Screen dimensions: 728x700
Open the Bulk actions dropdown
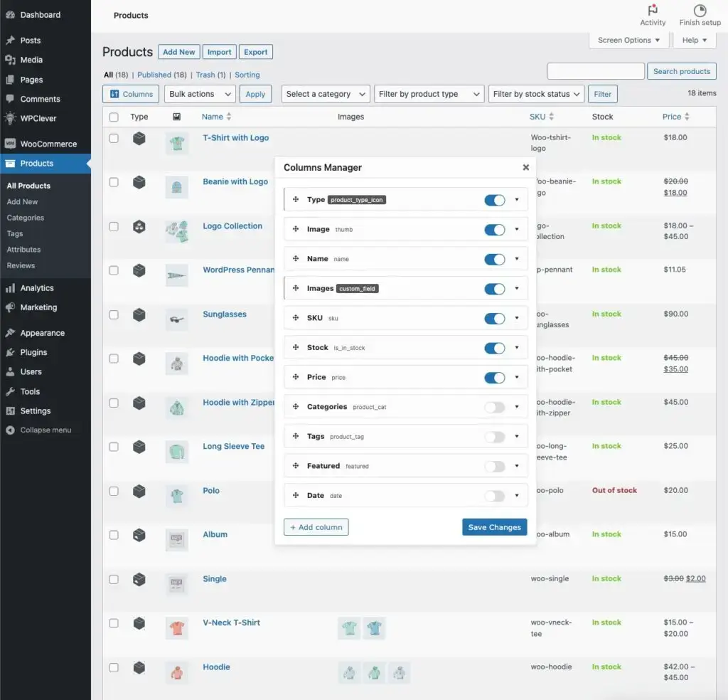point(200,94)
